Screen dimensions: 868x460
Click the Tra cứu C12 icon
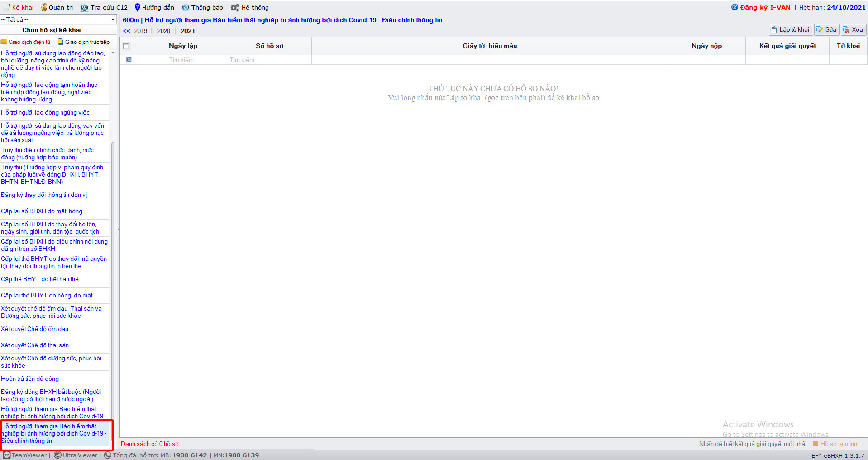coord(84,8)
